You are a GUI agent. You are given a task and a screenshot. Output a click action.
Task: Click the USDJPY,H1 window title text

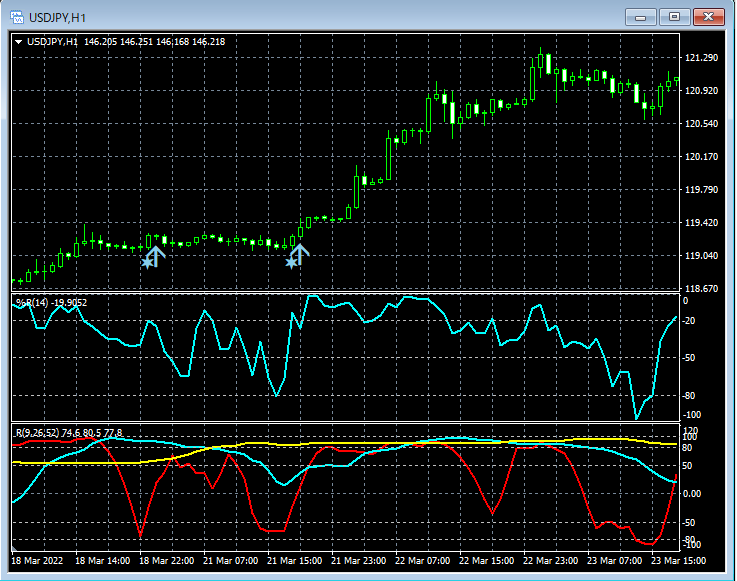[x=57, y=17]
